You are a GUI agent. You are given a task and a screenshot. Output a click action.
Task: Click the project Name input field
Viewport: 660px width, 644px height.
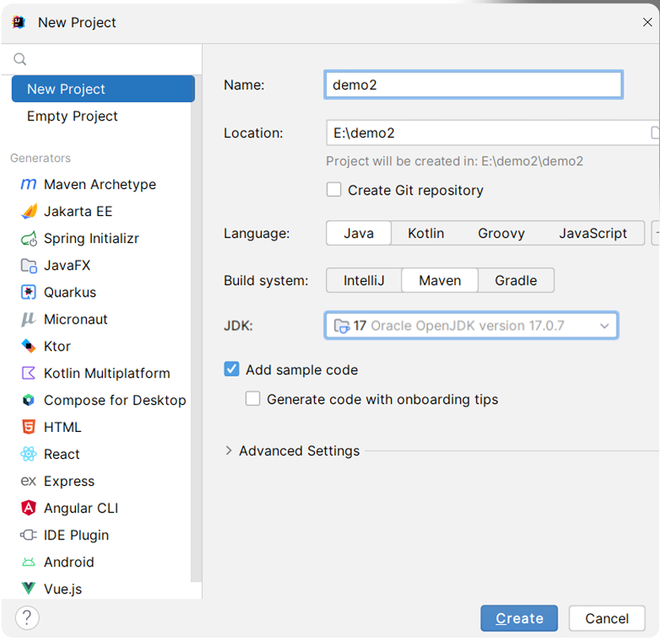click(x=473, y=85)
